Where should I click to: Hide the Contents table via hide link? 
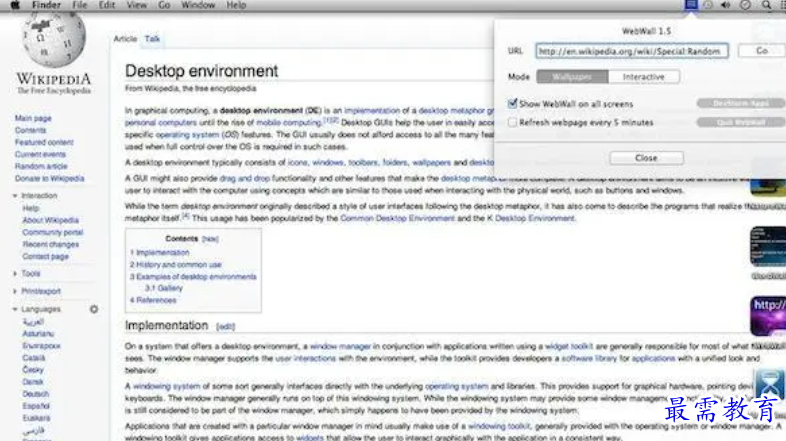tap(210, 239)
